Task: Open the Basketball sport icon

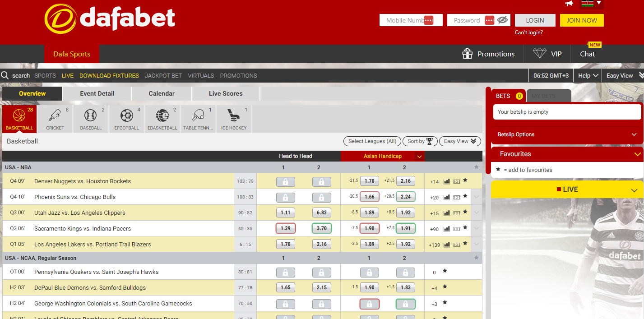Action: (x=19, y=119)
